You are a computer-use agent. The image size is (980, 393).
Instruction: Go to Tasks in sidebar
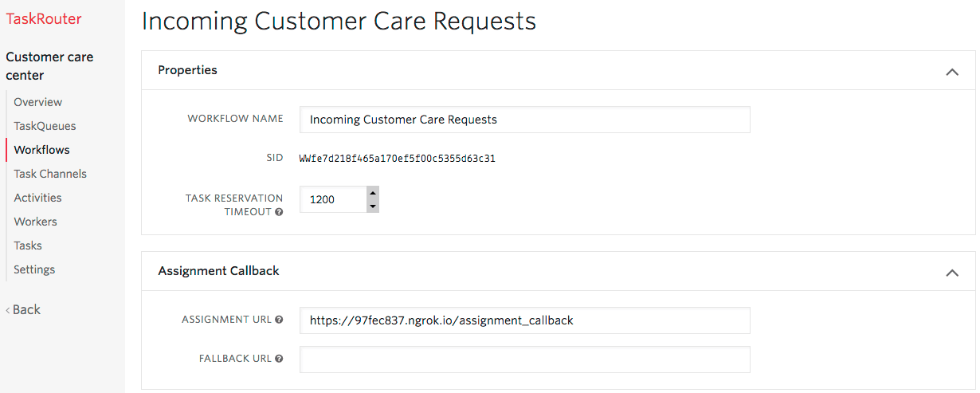[28, 246]
